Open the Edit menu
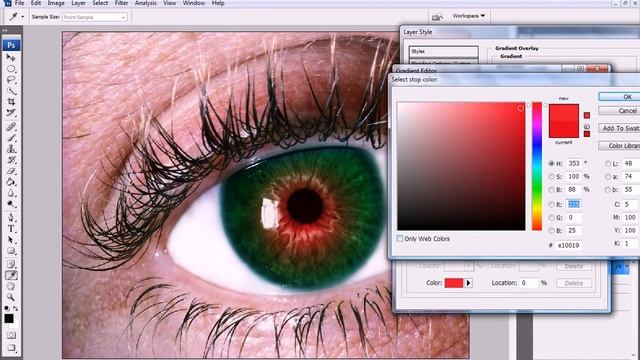Image resolution: width=640 pixels, height=360 pixels. (x=36, y=3)
